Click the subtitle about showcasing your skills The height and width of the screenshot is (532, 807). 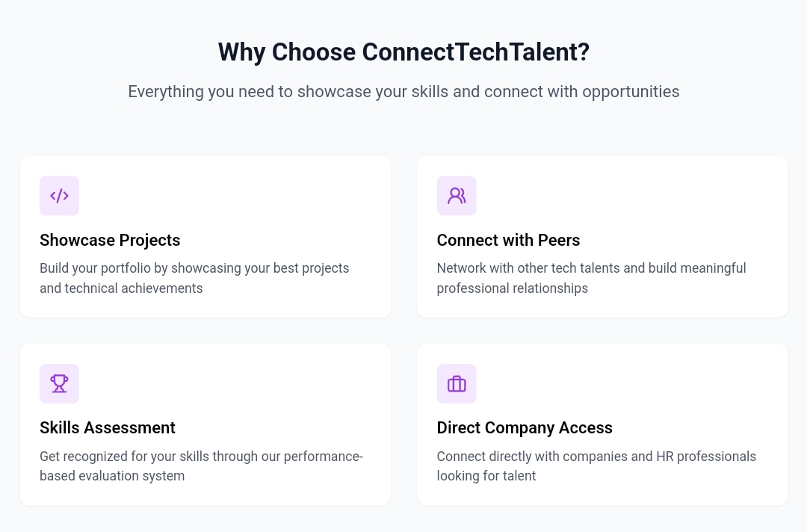click(x=403, y=91)
